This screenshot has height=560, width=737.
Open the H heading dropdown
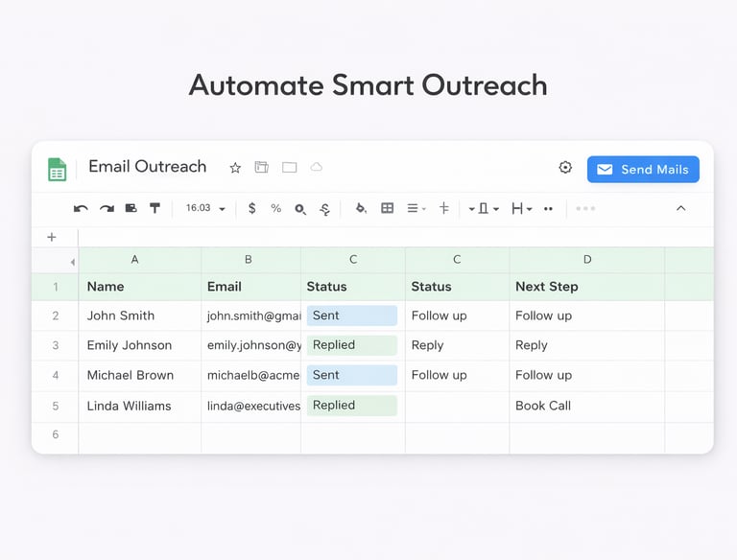[522, 209]
